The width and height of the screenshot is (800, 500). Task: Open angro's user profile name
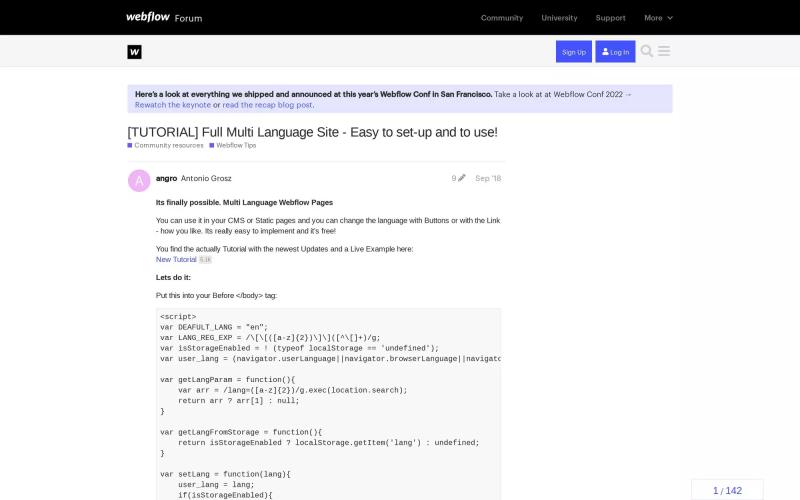[x=166, y=178]
